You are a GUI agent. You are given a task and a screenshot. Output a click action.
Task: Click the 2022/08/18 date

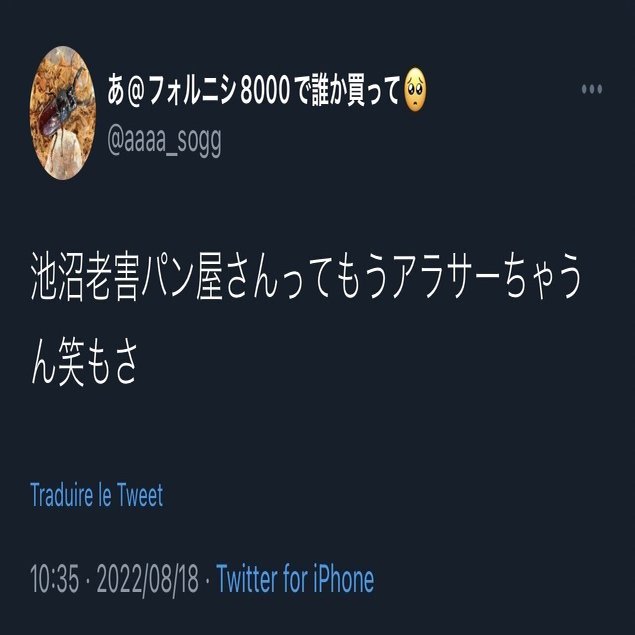148,579
